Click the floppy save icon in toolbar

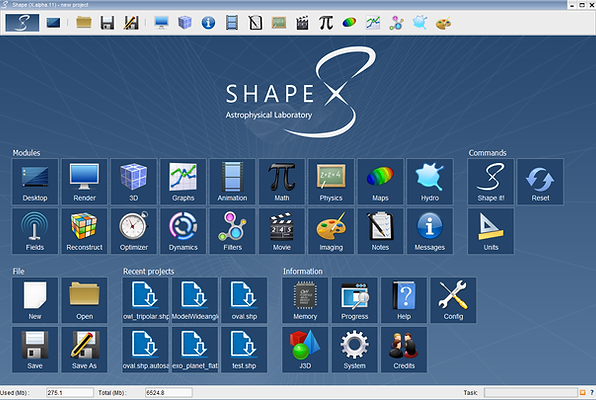[x=107, y=23]
